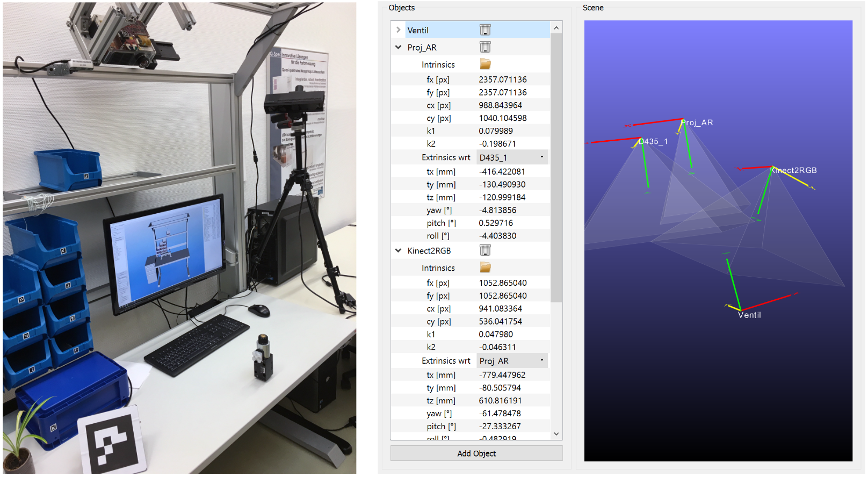
Task: Select the Kinect2RGB object name
Action: [429, 251]
